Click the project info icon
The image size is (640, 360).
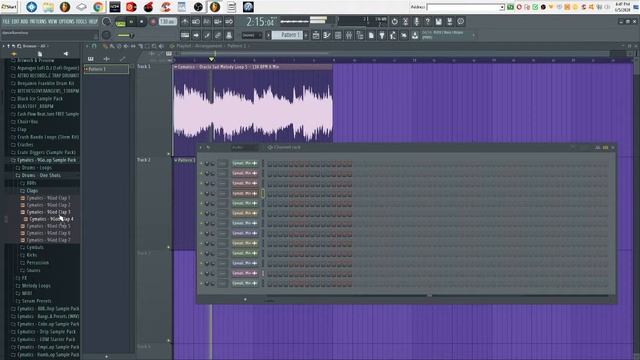[x=460, y=21]
